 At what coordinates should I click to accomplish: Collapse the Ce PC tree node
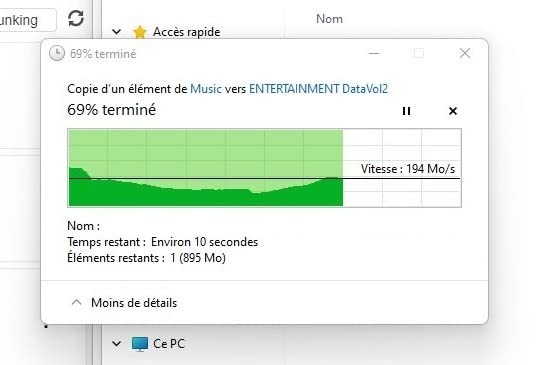pos(116,343)
